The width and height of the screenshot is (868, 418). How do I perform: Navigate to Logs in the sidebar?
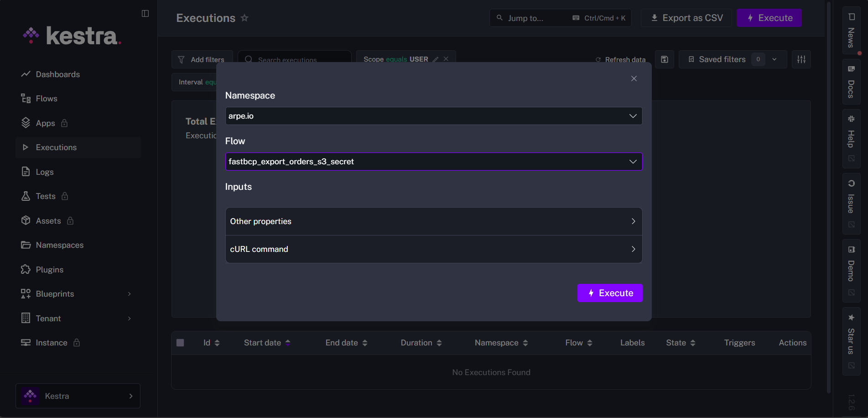(x=44, y=172)
